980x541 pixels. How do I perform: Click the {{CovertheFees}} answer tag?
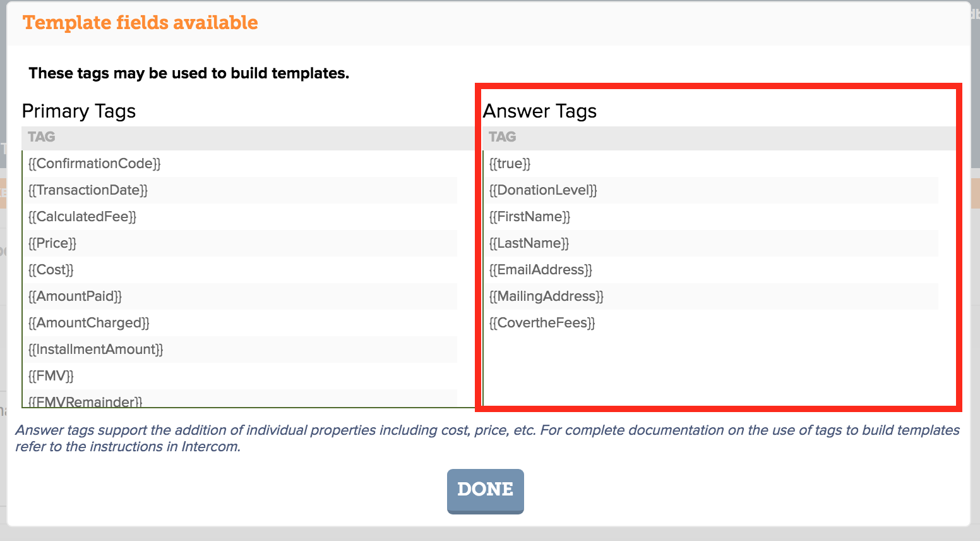pos(542,323)
